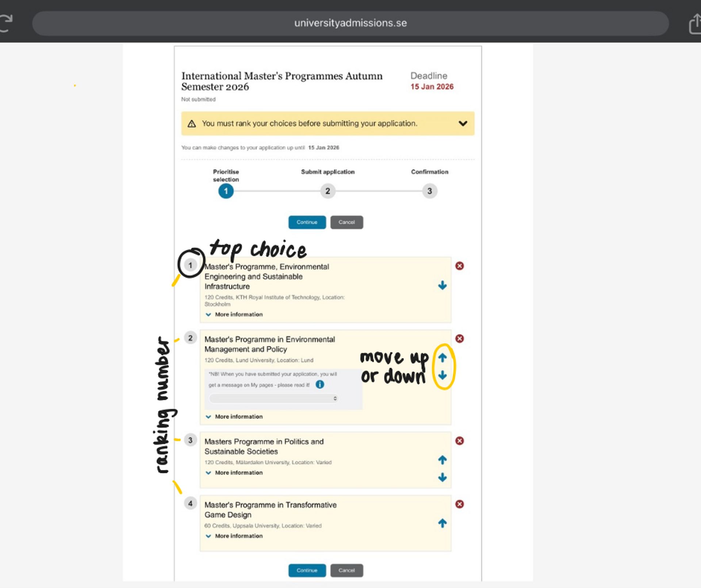Remove the Transformative Game Design choice
This screenshot has height=588, width=701.
460,504
